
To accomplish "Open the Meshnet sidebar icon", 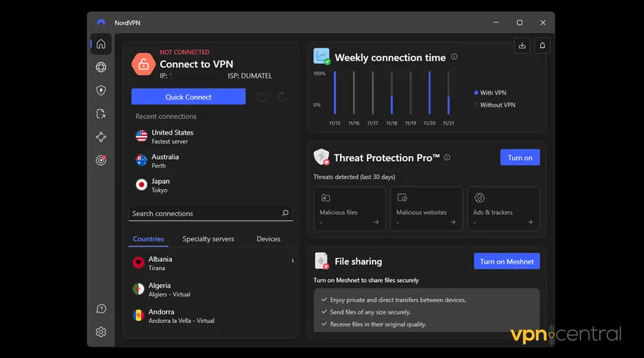I will point(101,137).
